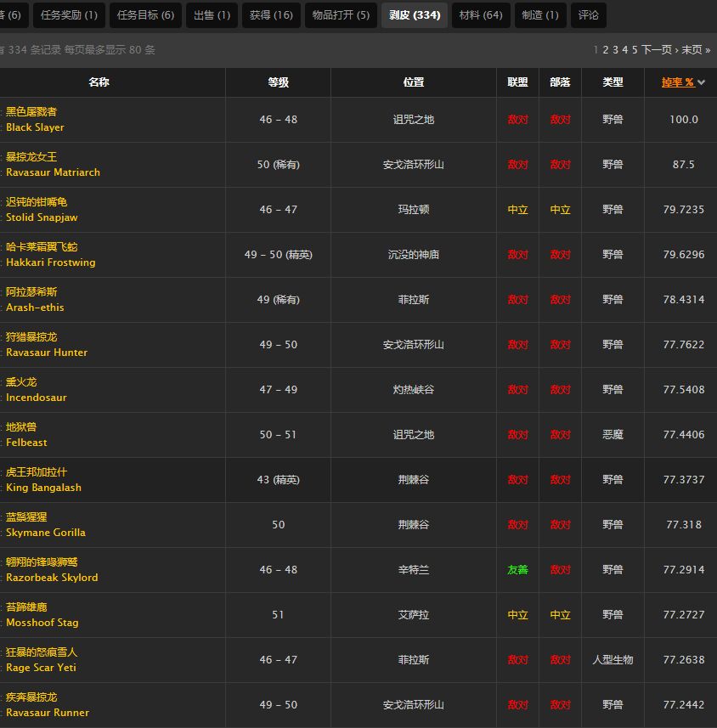
Task: Navigate to results page 5
Action: (635, 49)
